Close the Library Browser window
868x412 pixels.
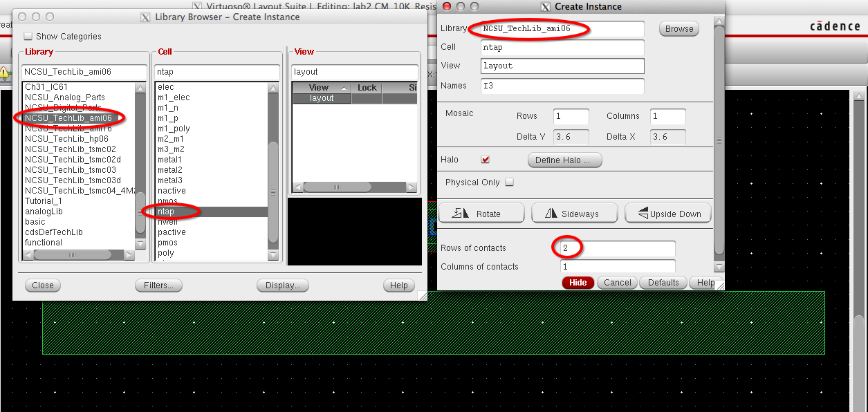pos(43,285)
